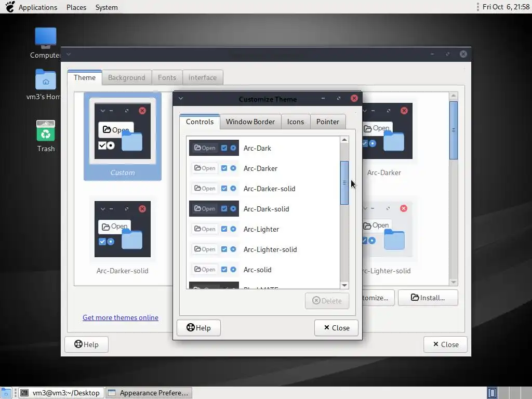Viewport: 532px width, 399px height.
Task: Open the Places menu
Action: click(76, 7)
